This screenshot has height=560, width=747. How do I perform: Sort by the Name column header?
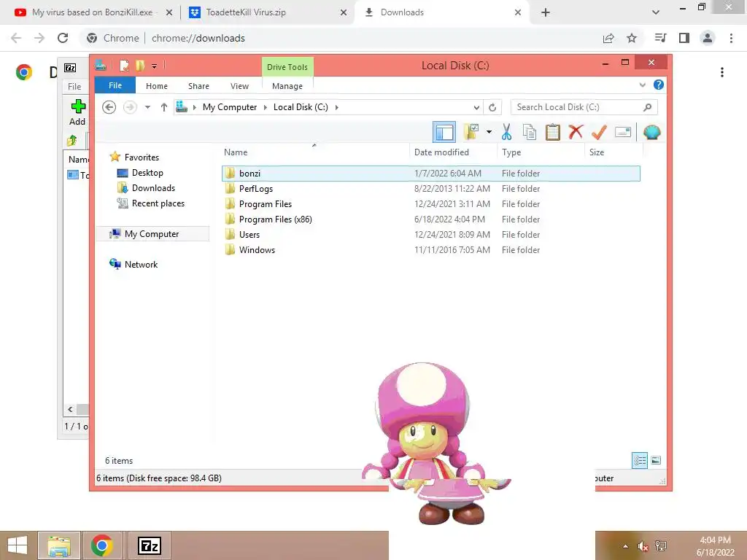pyautogui.click(x=236, y=152)
